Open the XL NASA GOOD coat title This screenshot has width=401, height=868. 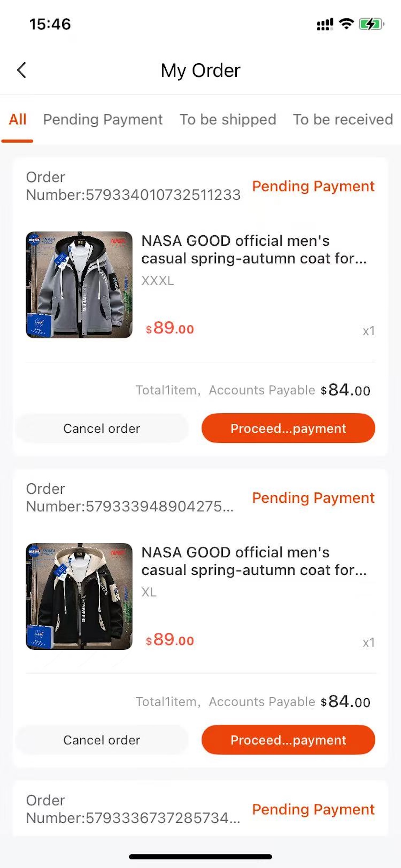(254, 561)
